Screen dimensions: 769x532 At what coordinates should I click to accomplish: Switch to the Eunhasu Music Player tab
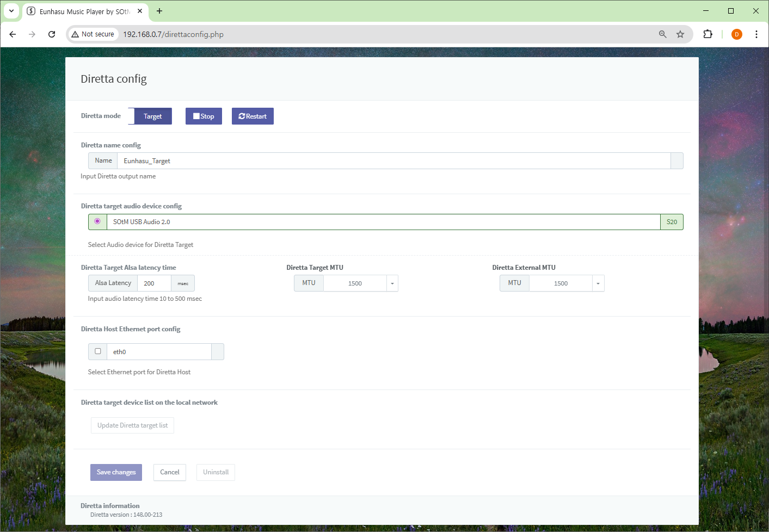(x=82, y=11)
